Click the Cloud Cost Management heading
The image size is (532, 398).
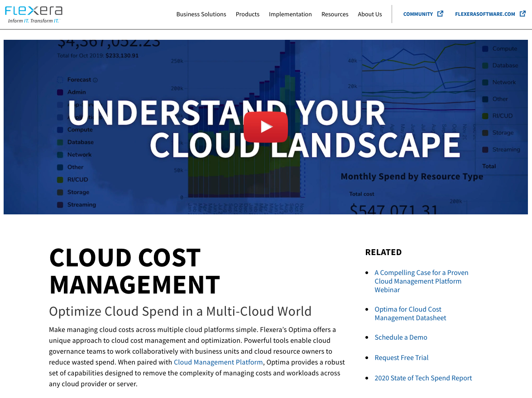[x=134, y=271]
